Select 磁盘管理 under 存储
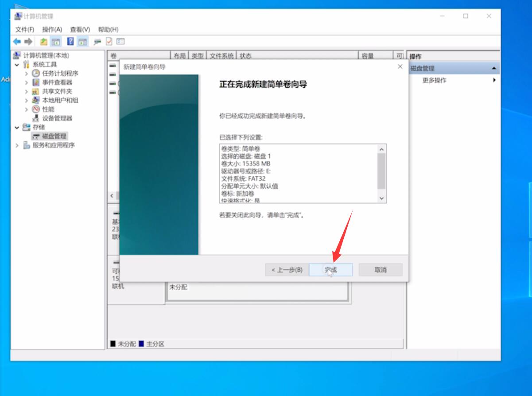532x396 pixels. pyautogui.click(x=54, y=136)
